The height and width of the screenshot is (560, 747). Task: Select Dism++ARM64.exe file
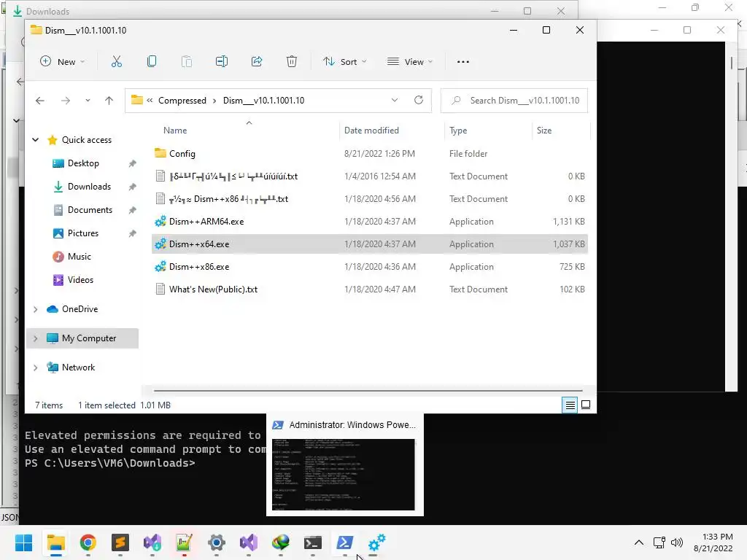(370, 222)
